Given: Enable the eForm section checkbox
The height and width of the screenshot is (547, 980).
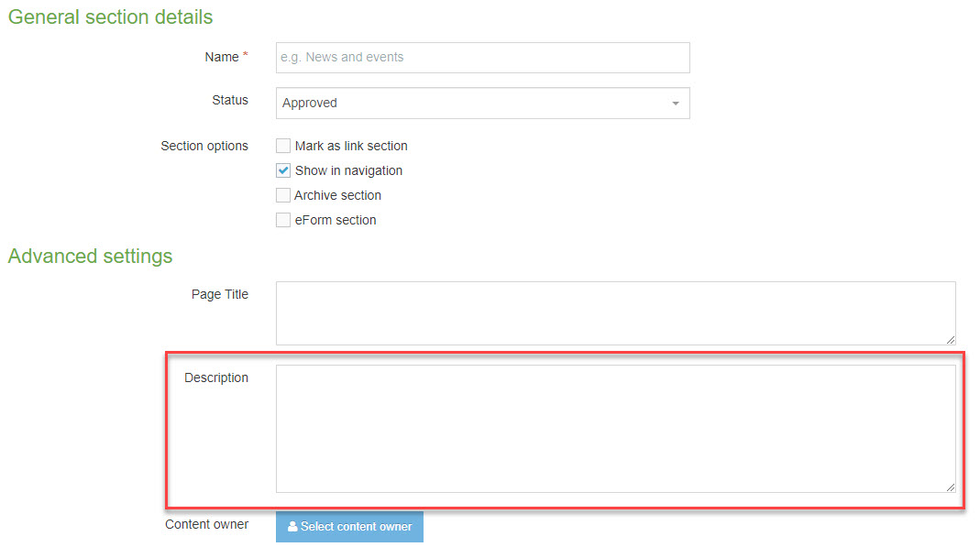Looking at the screenshot, I should (283, 219).
